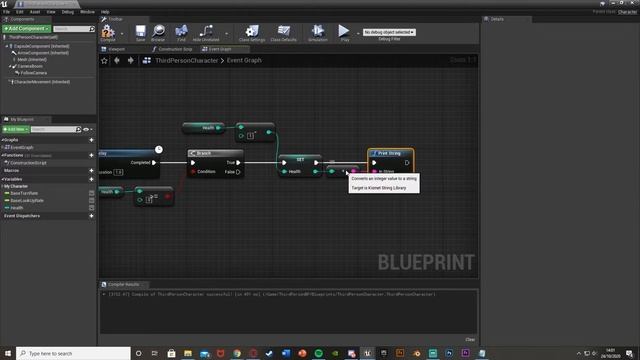640x360 pixels.
Task: Click ThirdPersonCharacter in the graph breadcrumb
Action: 187,60
